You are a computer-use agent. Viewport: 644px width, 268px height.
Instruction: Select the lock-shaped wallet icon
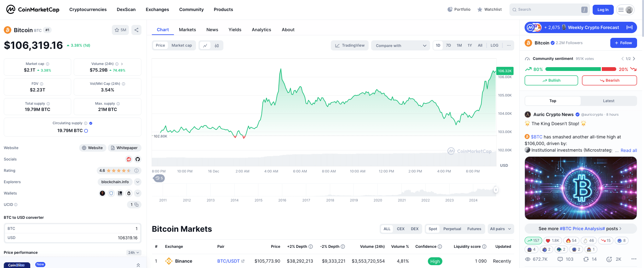point(129,193)
